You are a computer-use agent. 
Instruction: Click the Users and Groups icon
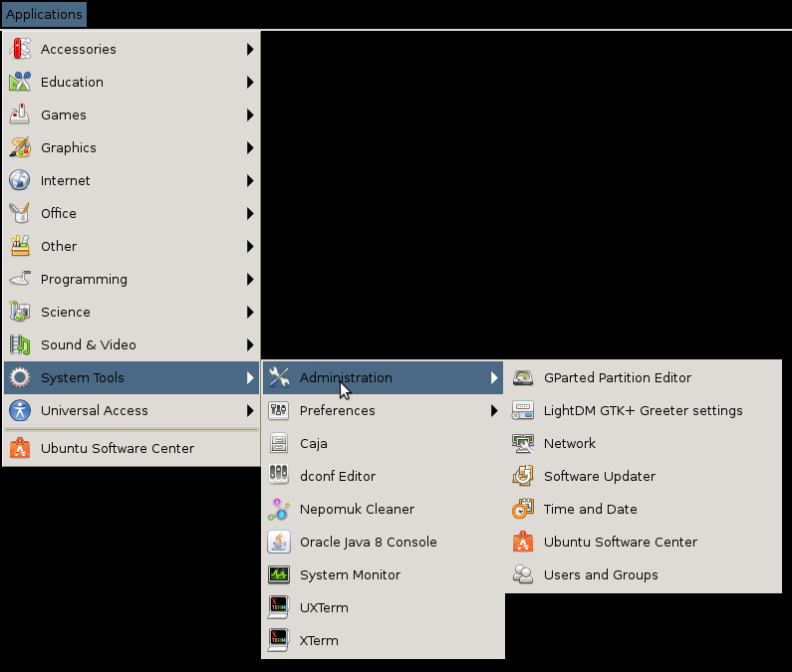(523, 574)
